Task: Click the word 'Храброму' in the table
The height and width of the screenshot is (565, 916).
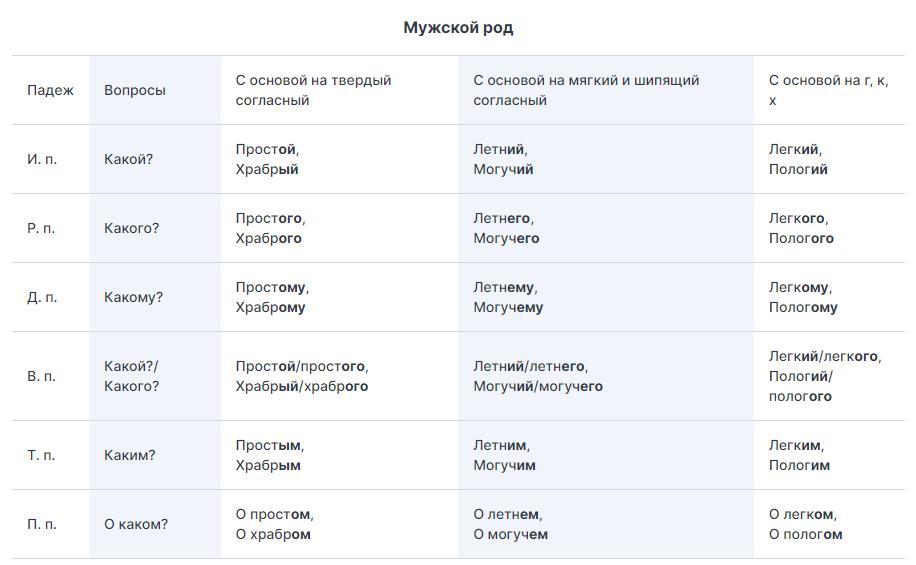Action: 270,308
